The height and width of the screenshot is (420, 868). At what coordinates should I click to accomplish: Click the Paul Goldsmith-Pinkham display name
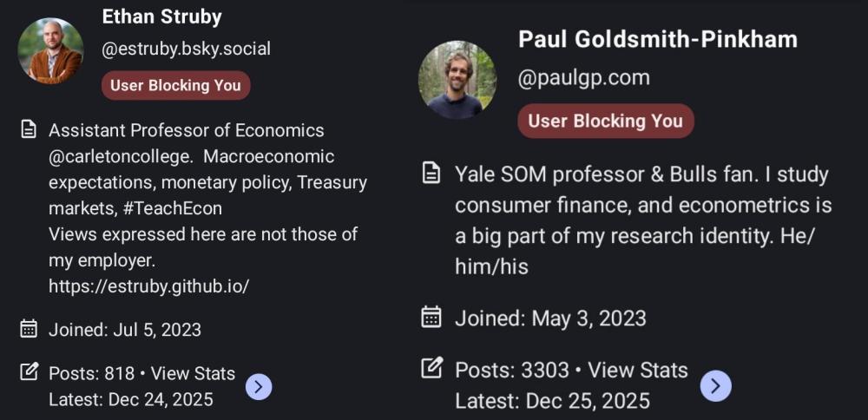point(658,39)
